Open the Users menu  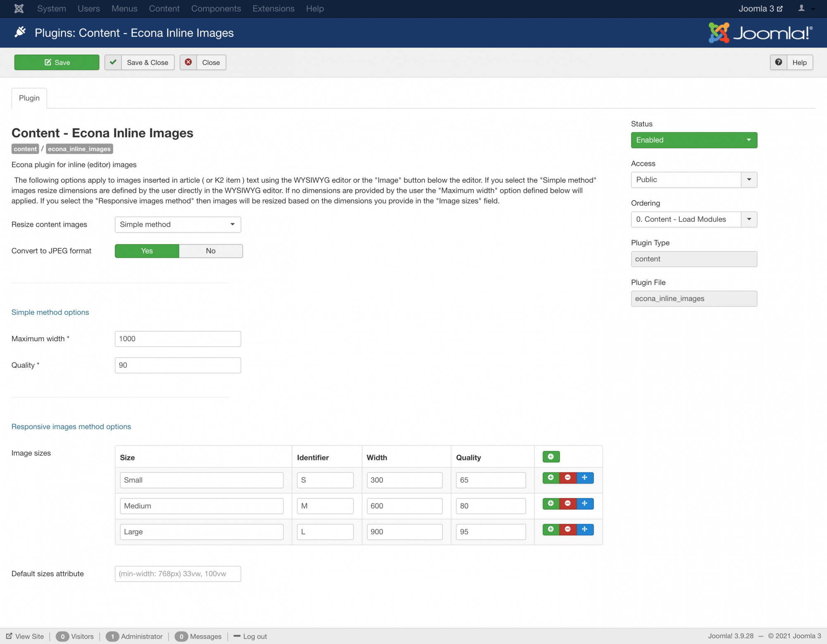[89, 8]
